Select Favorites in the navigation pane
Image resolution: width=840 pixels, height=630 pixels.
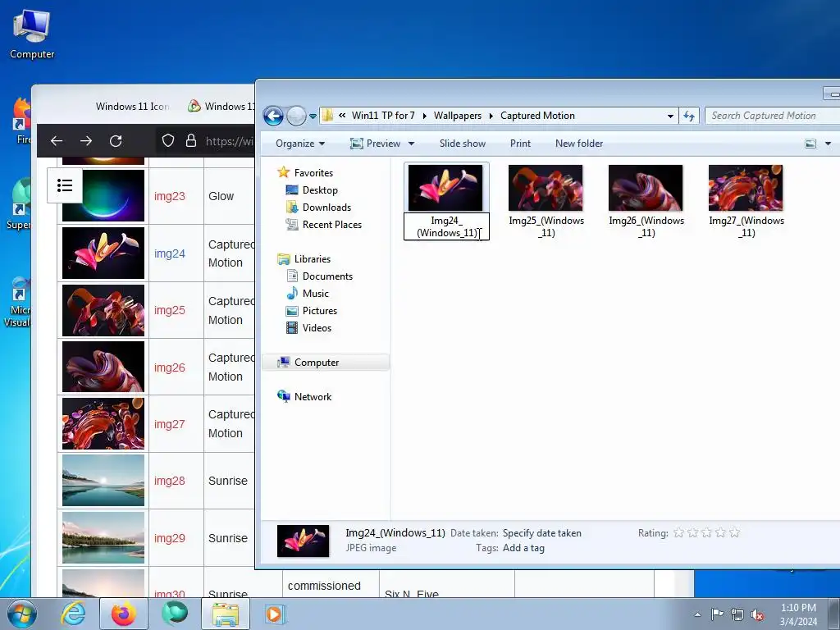313,173
